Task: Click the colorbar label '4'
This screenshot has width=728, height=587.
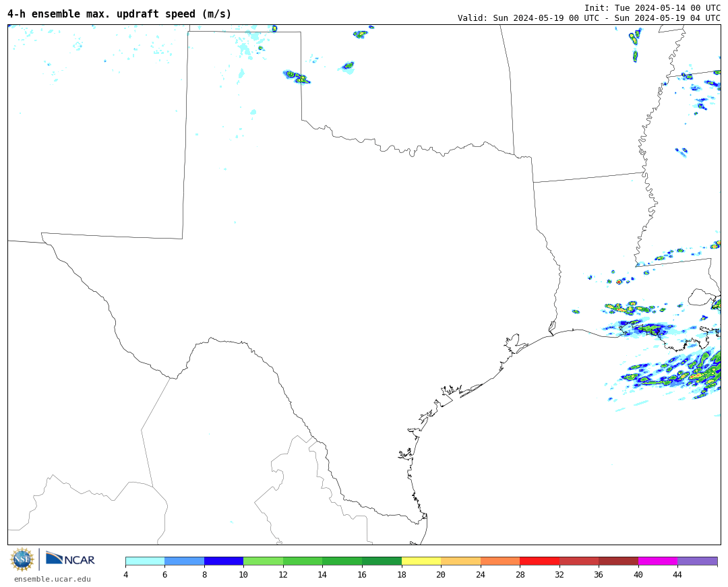Action: (126, 574)
